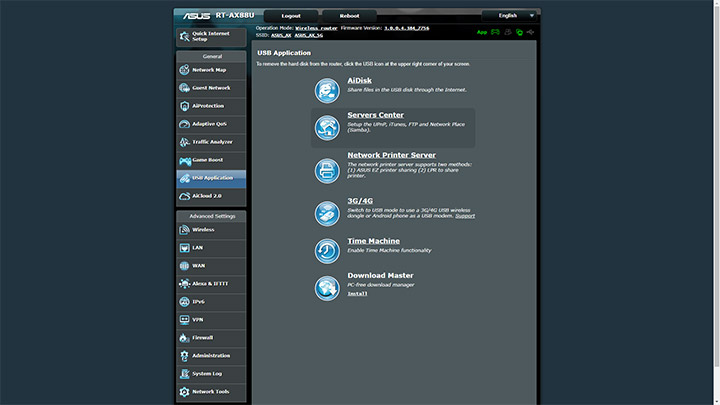Click the ASUS_AX_5G SSID link
Image resolution: width=720 pixels, height=405 pixels.
[309, 35]
